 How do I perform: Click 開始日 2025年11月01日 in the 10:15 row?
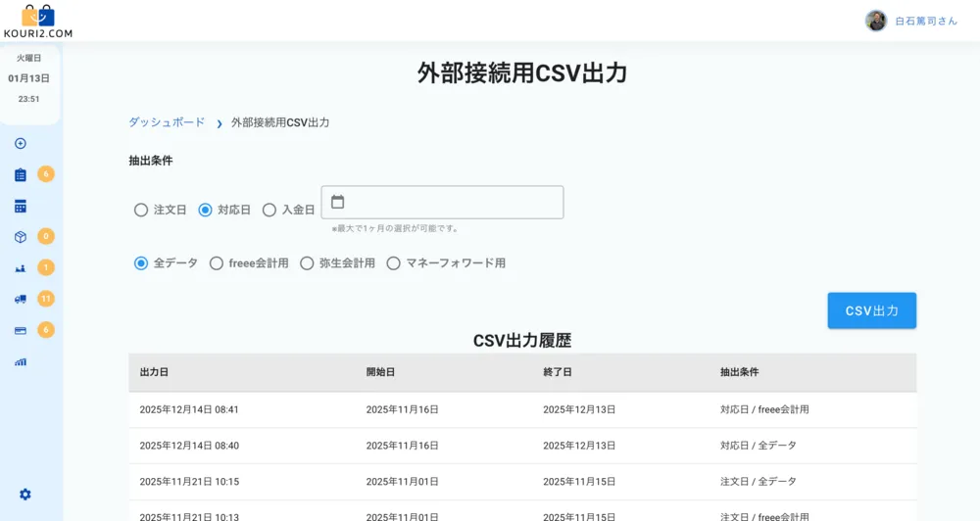coord(403,482)
